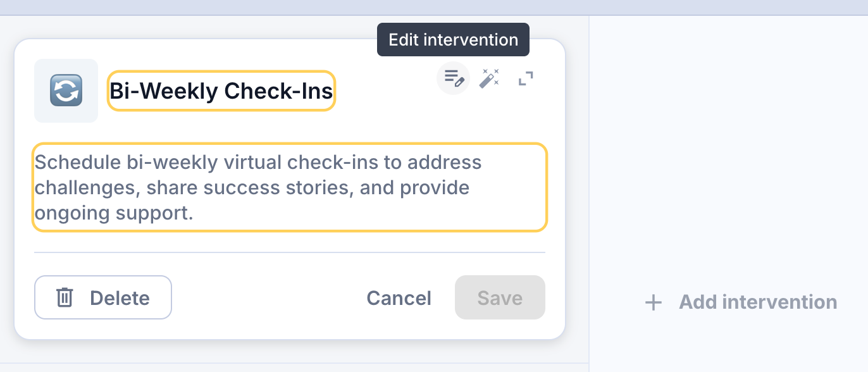
Task: Click the magic wand AI icon
Action: click(x=489, y=78)
